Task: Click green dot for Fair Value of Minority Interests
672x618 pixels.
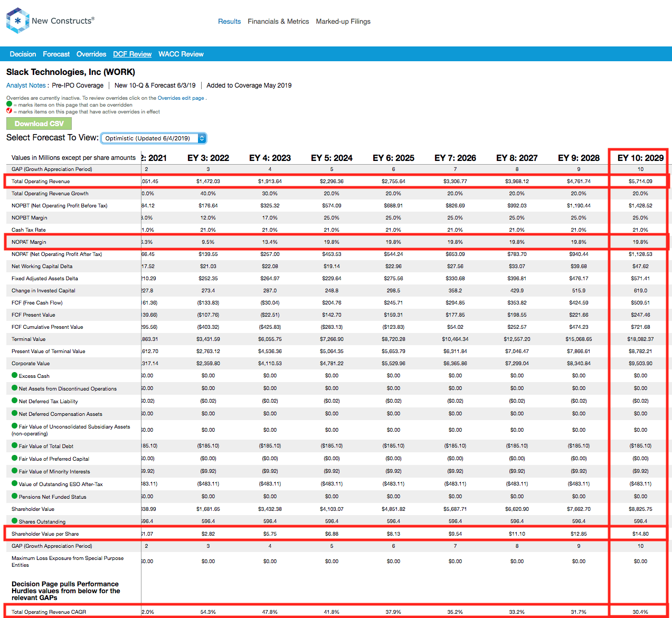Action: pos(15,471)
